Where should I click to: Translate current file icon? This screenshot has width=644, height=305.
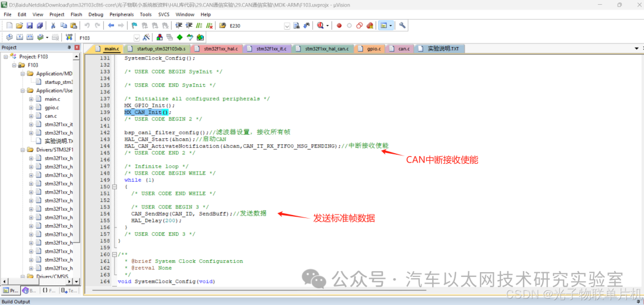tap(10, 38)
